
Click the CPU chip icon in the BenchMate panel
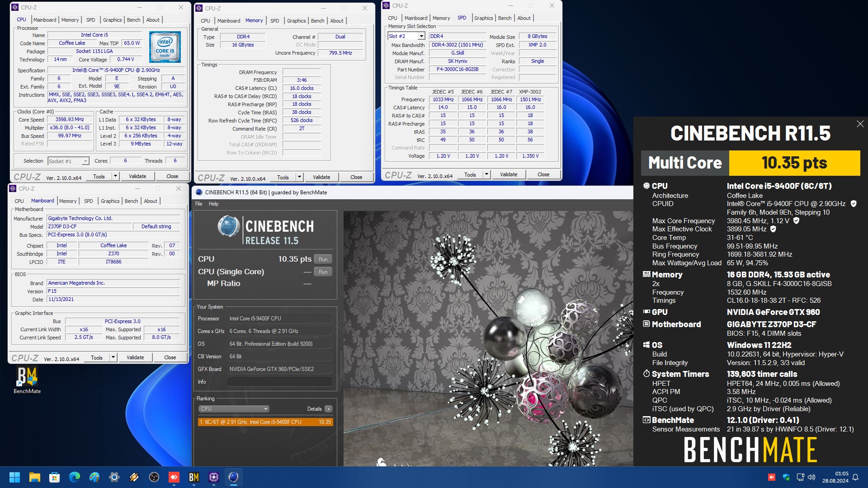[x=646, y=186]
